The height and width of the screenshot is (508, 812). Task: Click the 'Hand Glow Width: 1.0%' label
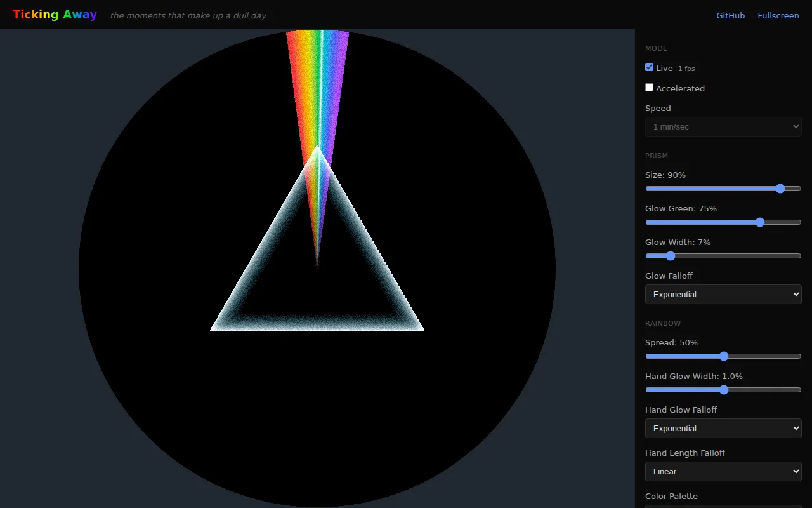694,376
